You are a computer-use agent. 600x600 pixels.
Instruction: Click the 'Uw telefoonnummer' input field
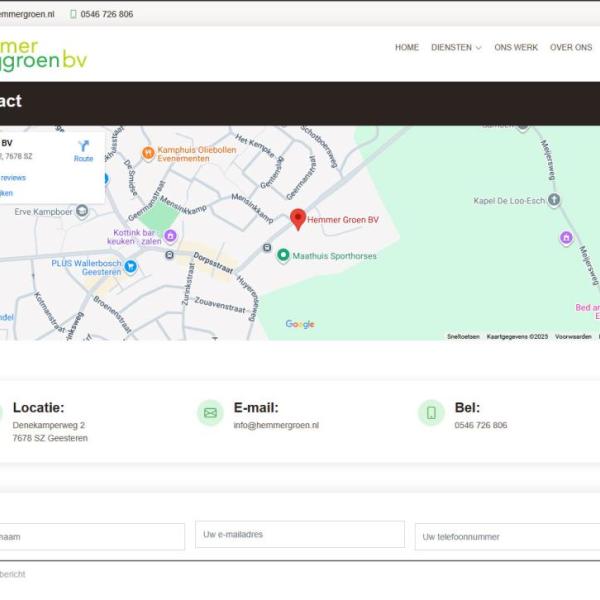[x=507, y=537]
